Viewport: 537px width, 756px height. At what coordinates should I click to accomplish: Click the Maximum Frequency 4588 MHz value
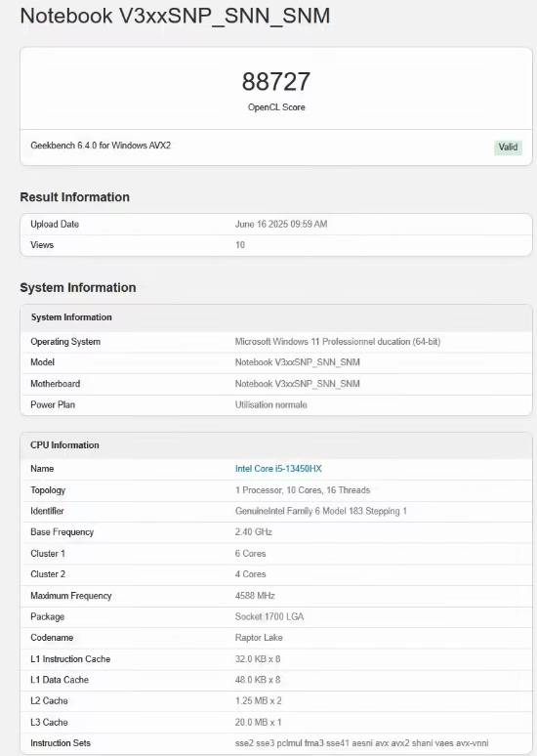pyautogui.click(x=255, y=596)
